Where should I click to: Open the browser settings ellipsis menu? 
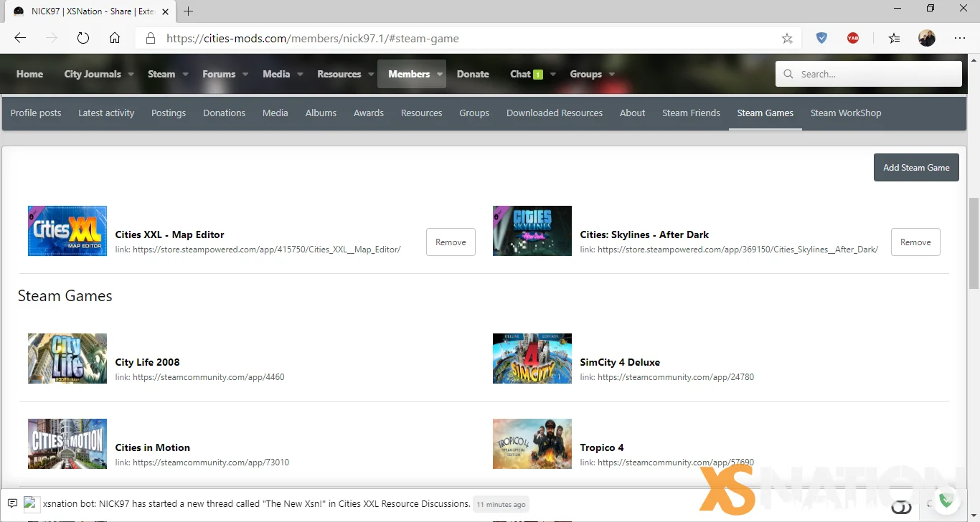click(960, 39)
